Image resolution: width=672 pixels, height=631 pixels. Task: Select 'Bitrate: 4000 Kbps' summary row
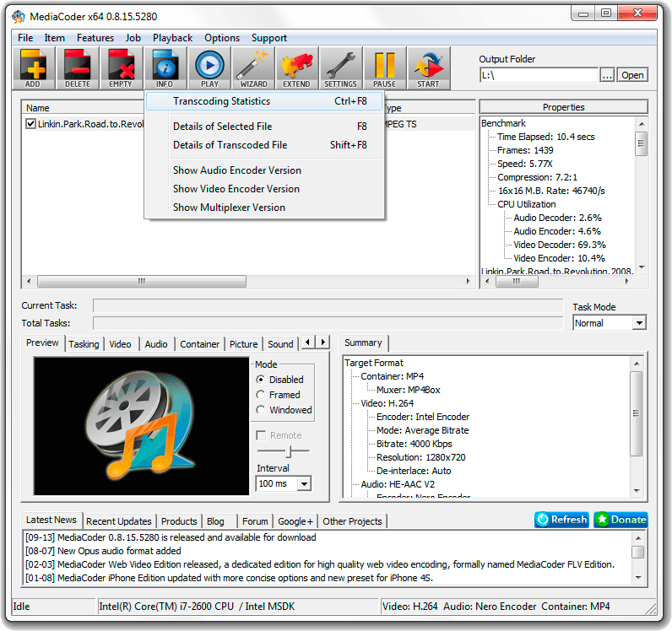click(x=414, y=445)
